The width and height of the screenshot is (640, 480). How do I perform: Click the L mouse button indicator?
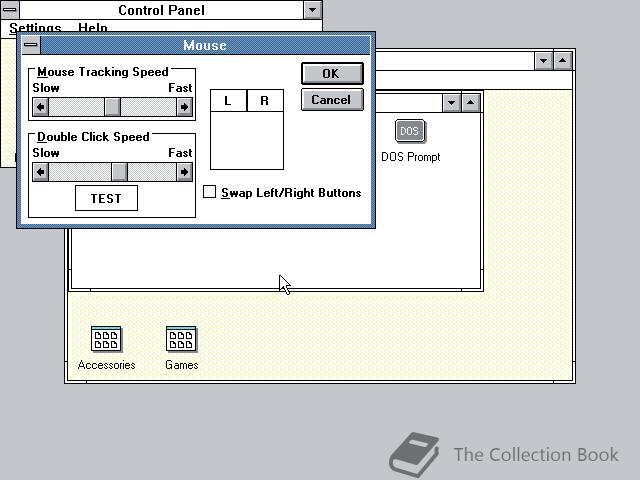coord(228,100)
